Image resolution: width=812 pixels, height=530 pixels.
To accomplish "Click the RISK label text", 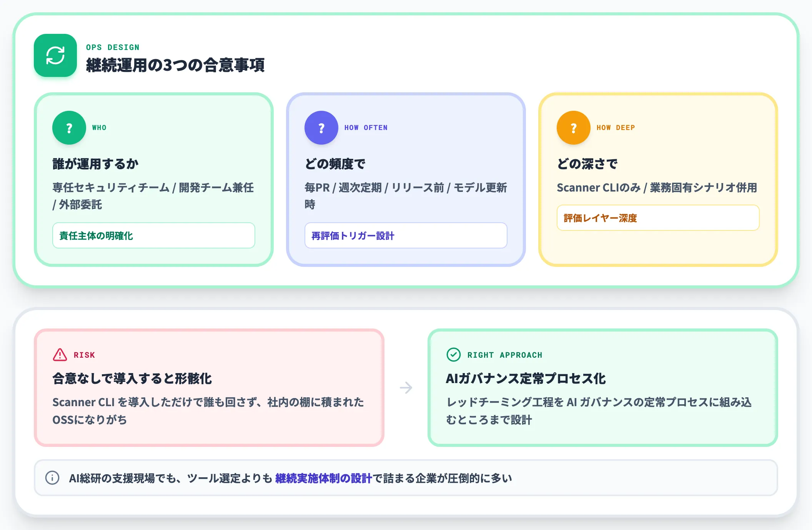I will click(84, 355).
